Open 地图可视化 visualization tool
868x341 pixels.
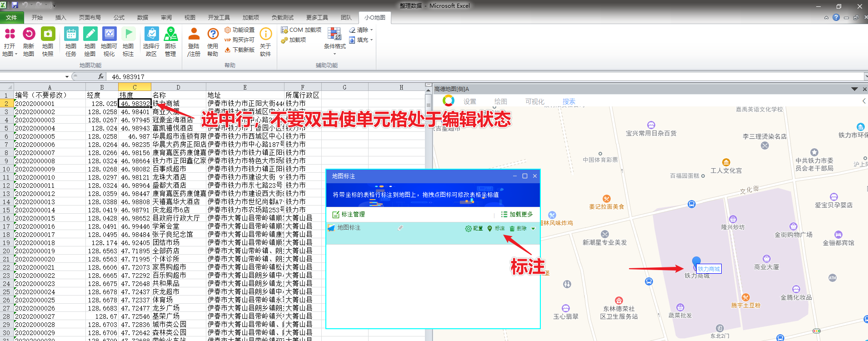[x=109, y=42]
